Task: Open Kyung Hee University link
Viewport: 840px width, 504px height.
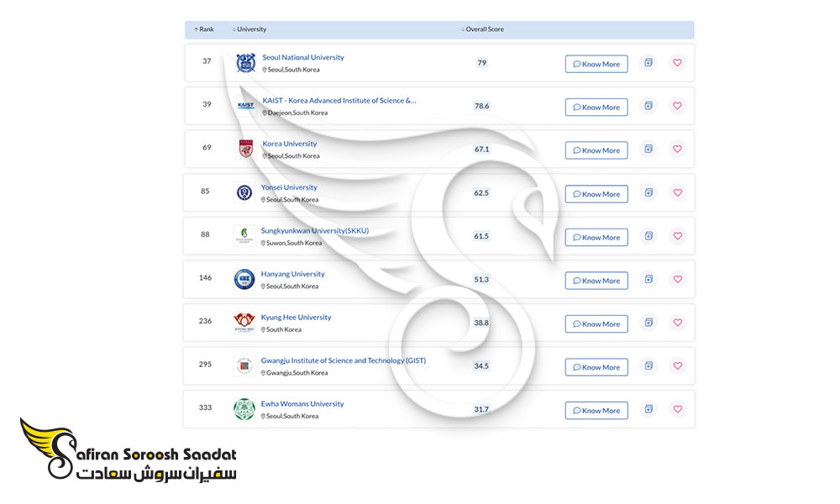Action: point(296,318)
